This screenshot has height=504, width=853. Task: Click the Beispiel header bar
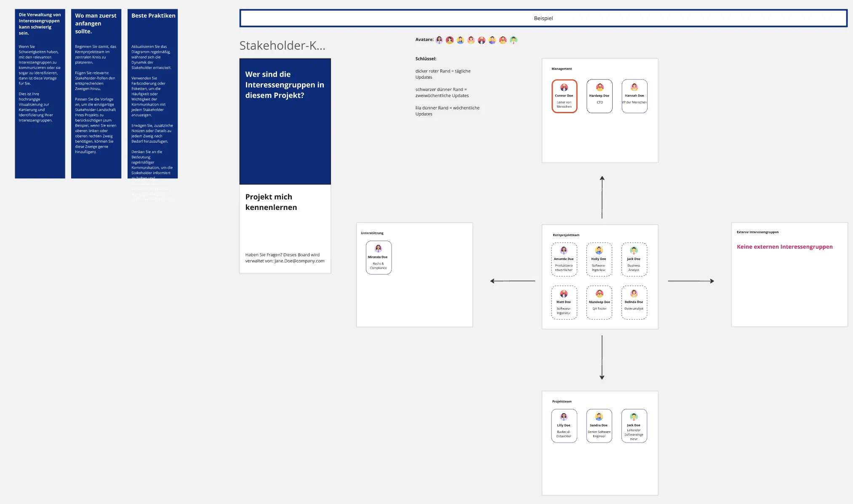pyautogui.click(x=543, y=19)
